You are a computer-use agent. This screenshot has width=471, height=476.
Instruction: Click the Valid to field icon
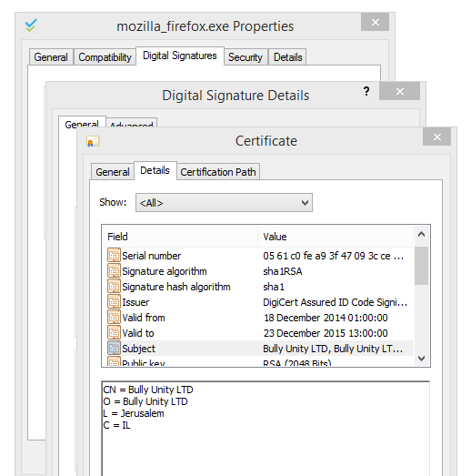click(x=114, y=333)
